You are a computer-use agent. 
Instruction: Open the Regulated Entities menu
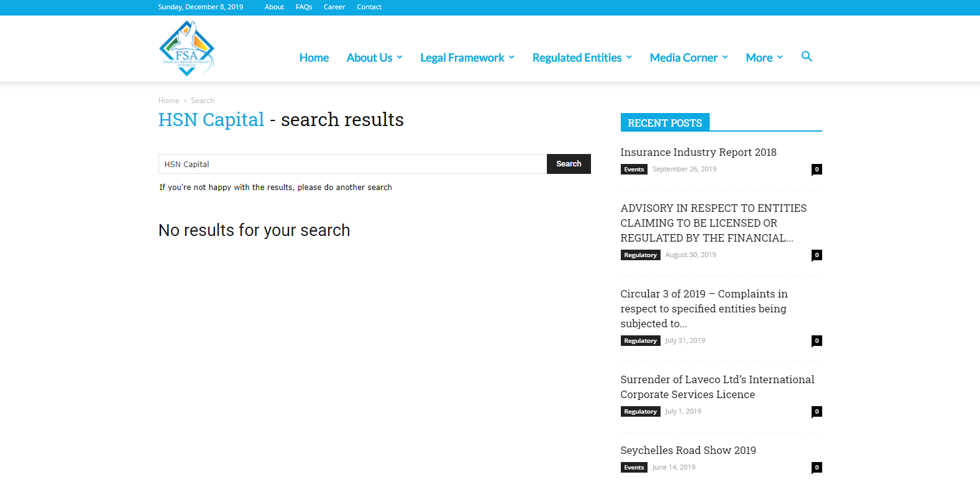(577, 58)
